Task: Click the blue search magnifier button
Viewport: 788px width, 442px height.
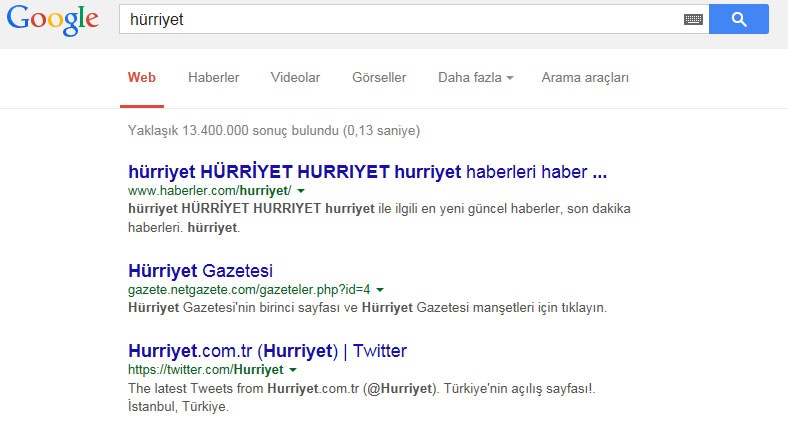Action: pos(739,19)
